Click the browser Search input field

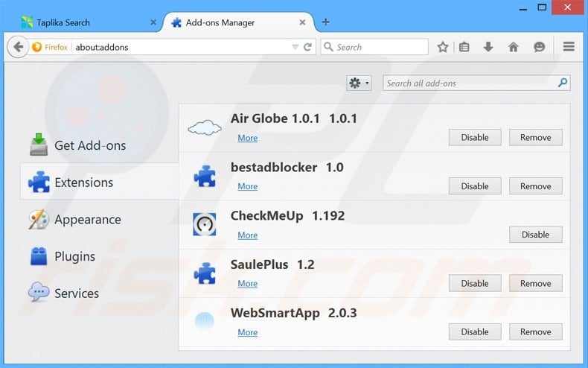pyautogui.click(x=374, y=47)
